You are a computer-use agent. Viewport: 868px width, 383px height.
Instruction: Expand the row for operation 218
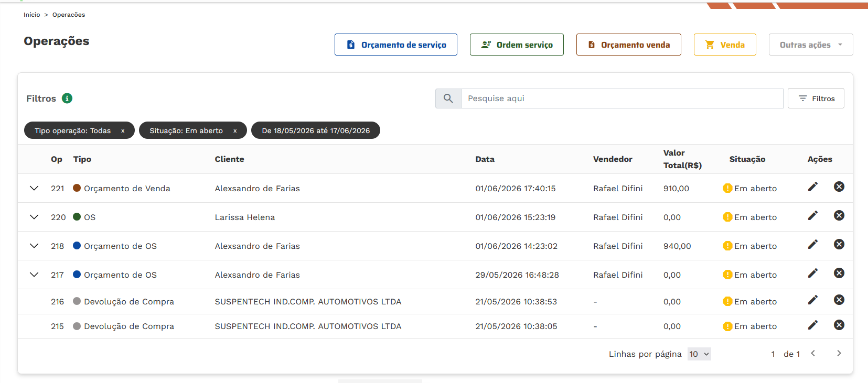click(x=34, y=246)
